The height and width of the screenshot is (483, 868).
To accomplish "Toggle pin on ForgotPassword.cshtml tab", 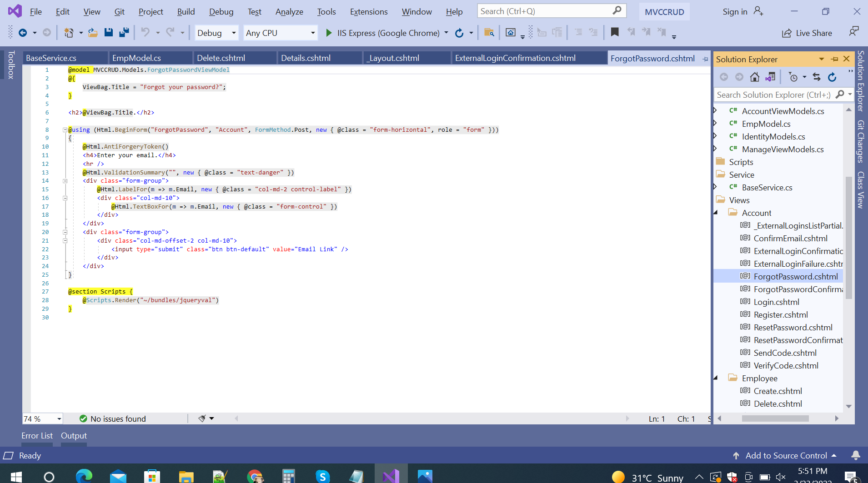I will (x=705, y=59).
